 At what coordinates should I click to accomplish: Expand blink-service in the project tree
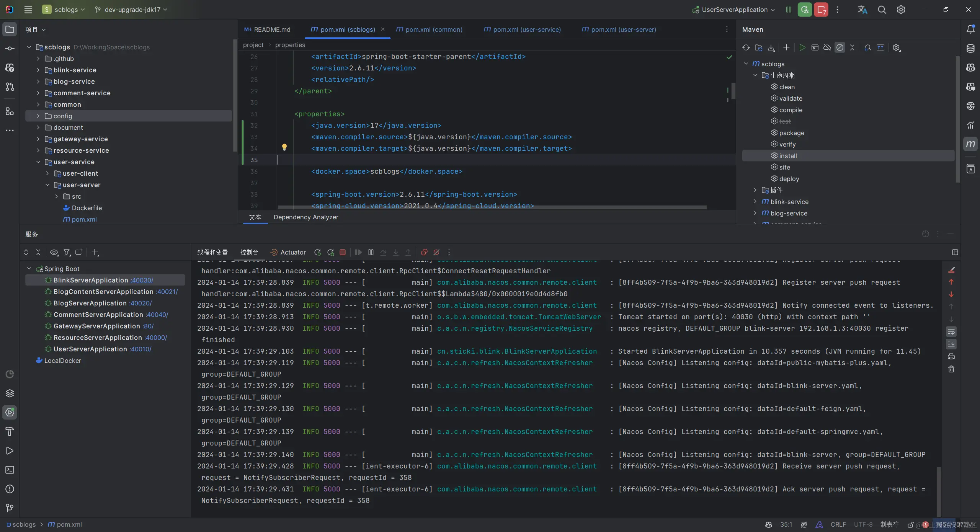[38, 70]
